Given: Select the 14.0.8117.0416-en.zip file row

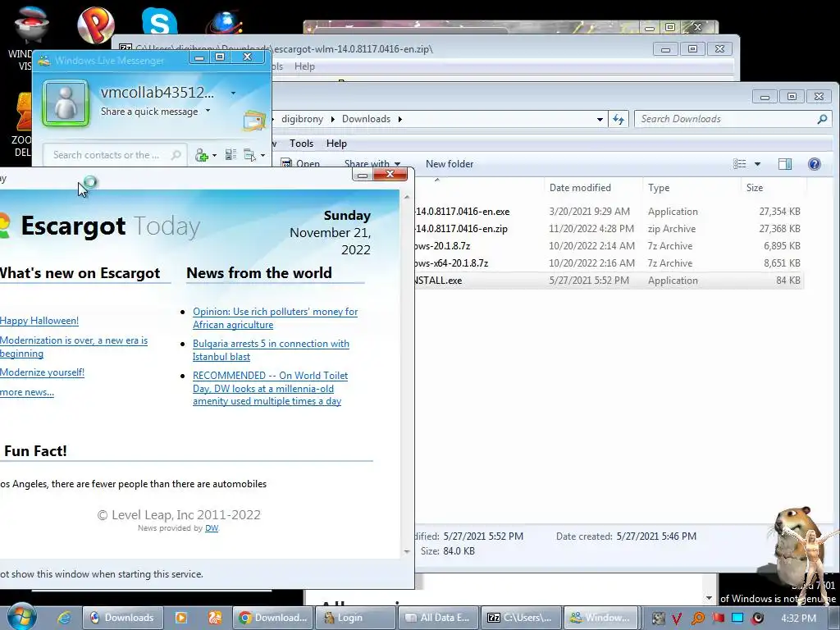Looking at the screenshot, I should coord(608,229).
